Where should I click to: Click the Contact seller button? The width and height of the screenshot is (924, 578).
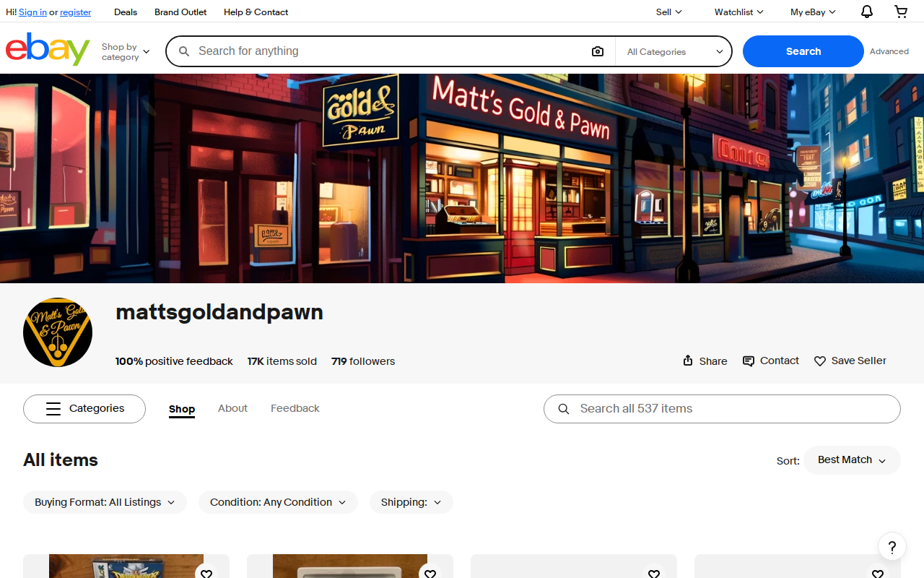[x=771, y=361]
